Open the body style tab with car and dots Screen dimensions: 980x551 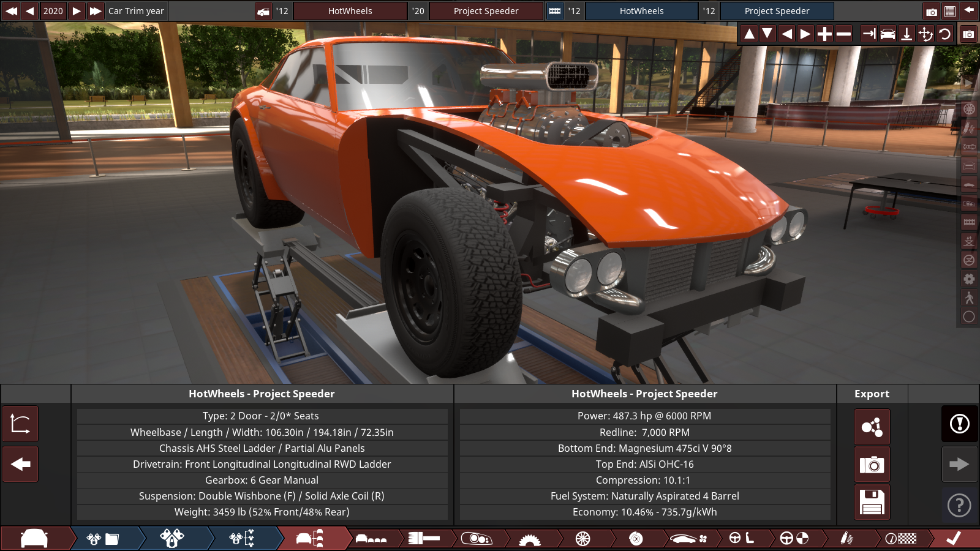point(371,539)
